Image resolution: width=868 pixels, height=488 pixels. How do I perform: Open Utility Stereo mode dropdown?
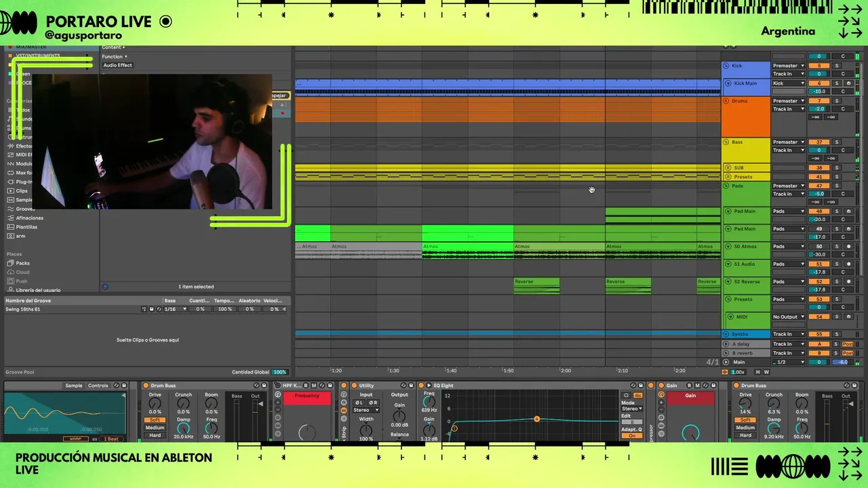pos(366,410)
